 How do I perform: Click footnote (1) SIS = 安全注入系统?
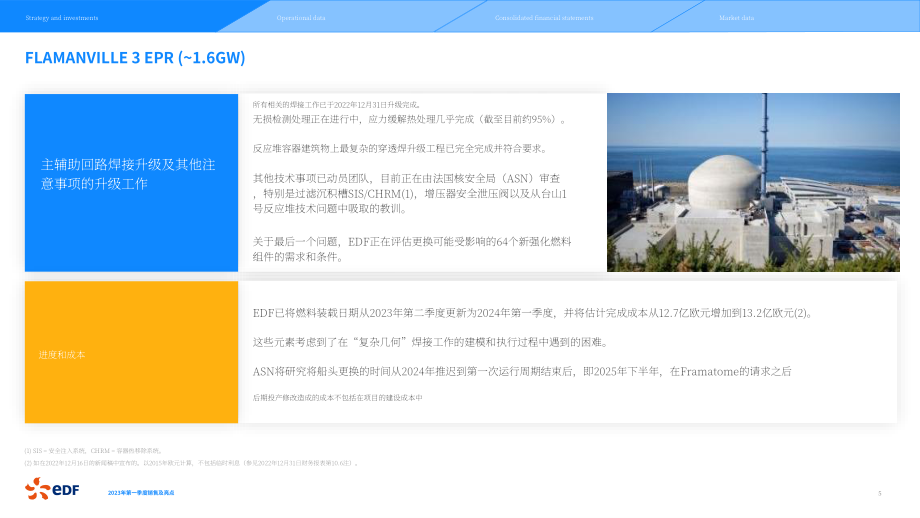point(93,451)
